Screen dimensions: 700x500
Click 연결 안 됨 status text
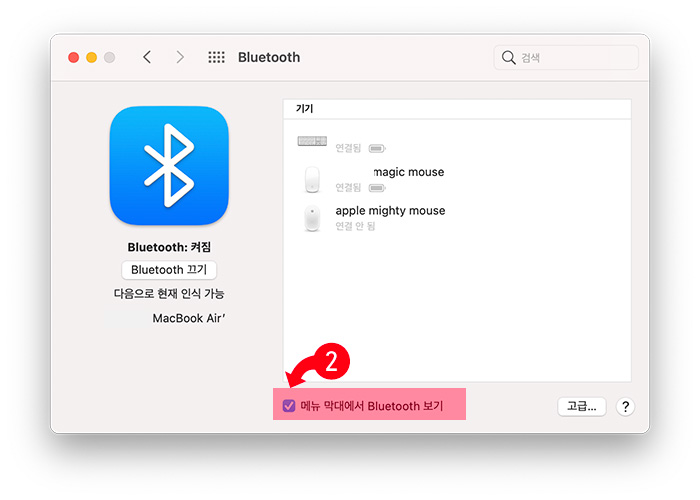(x=355, y=226)
